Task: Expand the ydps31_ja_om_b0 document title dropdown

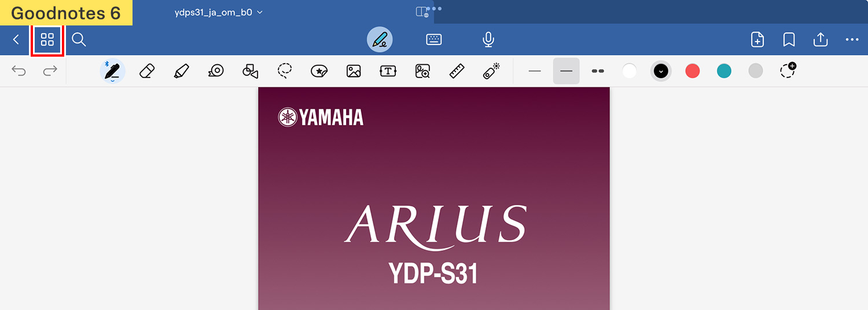Action: click(x=219, y=12)
